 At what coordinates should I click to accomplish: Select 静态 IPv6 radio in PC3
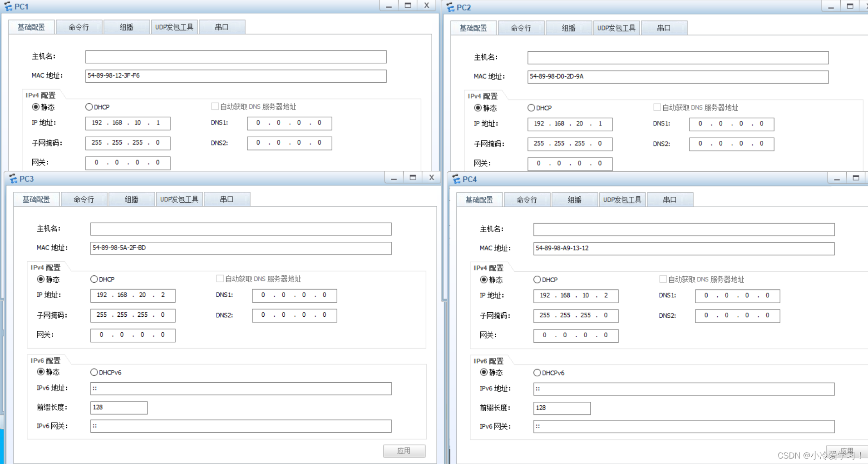click(x=40, y=372)
